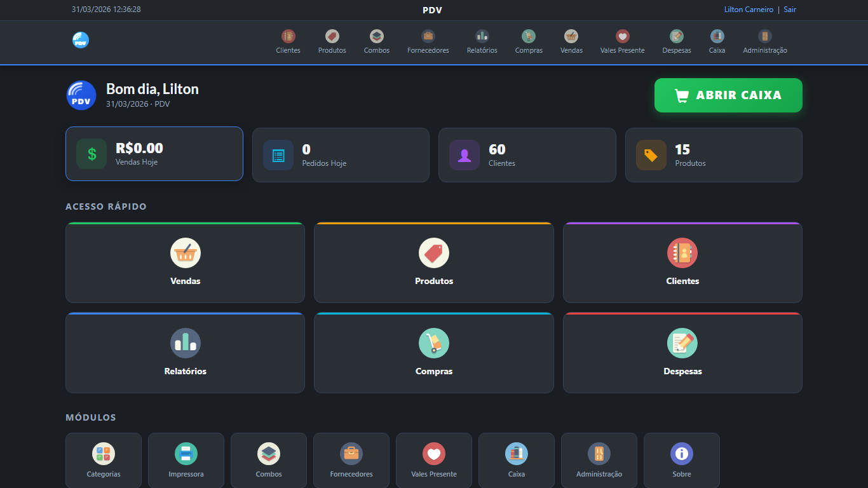Open Clientes from top navigation icon
Image resolution: width=868 pixels, height=488 pixels.
tap(288, 36)
